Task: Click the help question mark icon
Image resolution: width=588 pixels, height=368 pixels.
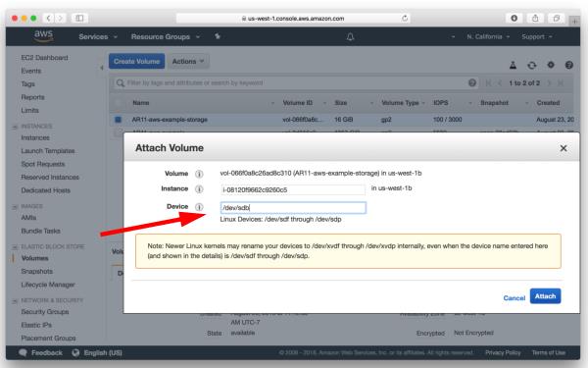Action: 568,65
